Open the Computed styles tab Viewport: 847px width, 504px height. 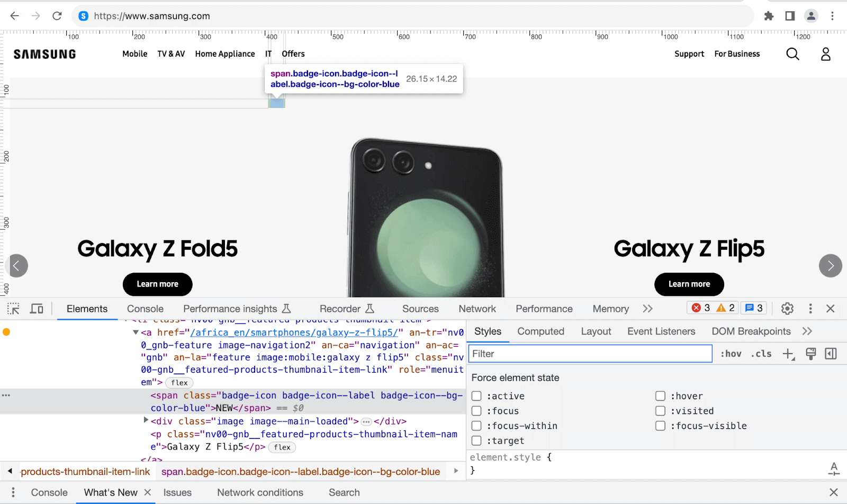point(540,331)
